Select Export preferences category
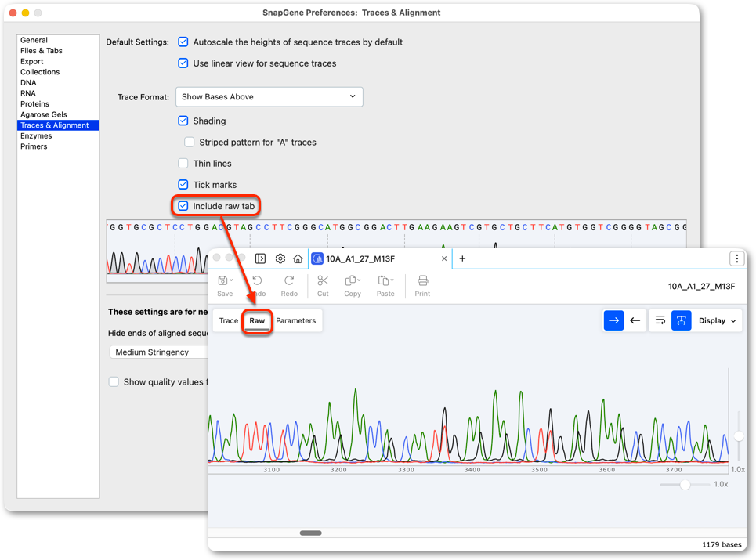The image size is (756, 560). [58, 61]
